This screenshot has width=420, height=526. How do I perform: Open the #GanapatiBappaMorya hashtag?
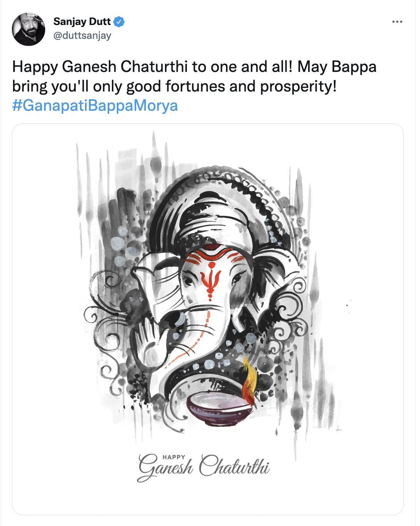tap(95, 105)
